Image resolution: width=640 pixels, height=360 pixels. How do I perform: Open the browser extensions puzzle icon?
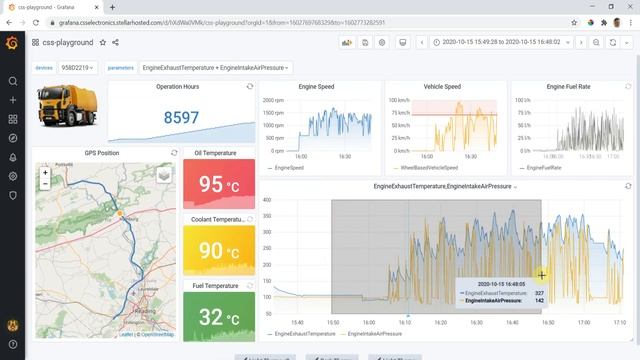pyautogui.click(x=604, y=23)
